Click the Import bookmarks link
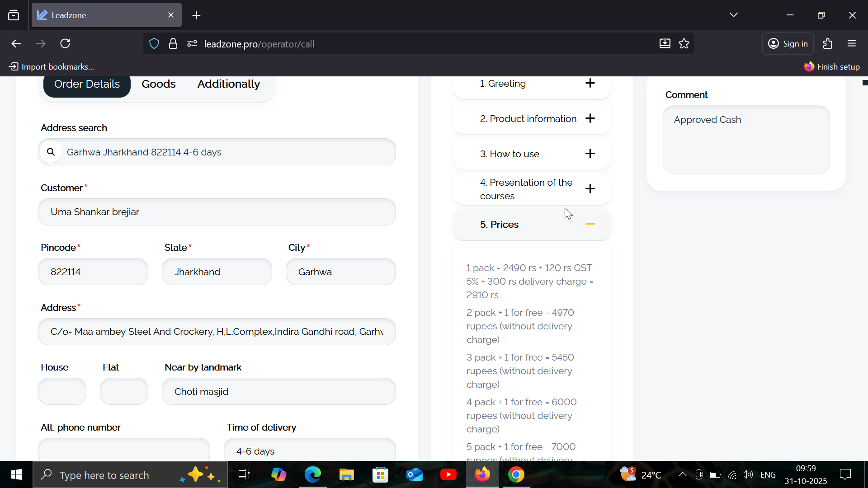The width and height of the screenshot is (868, 488). (52, 67)
